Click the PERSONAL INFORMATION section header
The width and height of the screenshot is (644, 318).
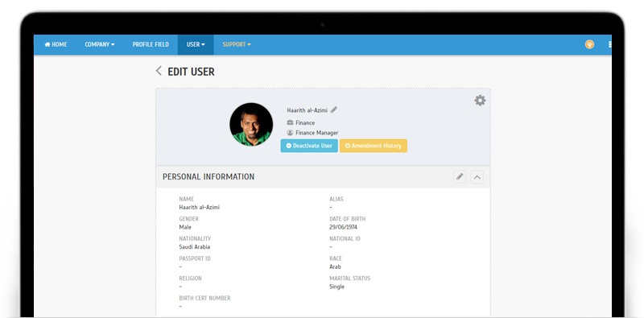pos(208,176)
